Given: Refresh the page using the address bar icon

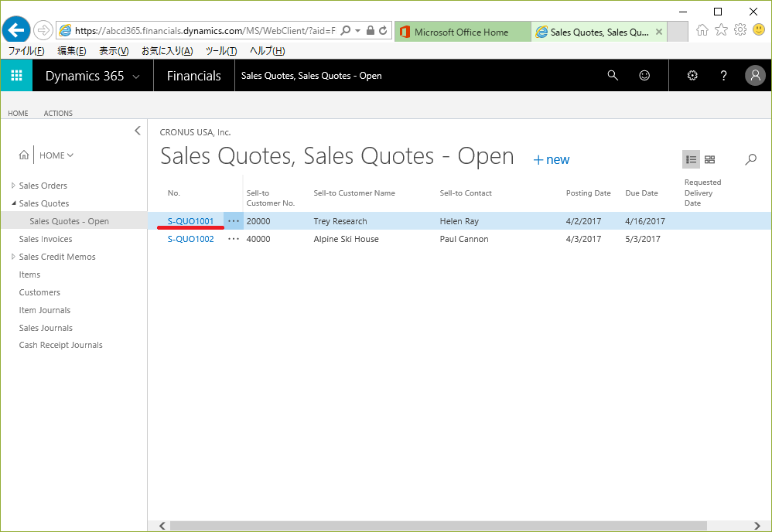Looking at the screenshot, I should [x=383, y=30].
